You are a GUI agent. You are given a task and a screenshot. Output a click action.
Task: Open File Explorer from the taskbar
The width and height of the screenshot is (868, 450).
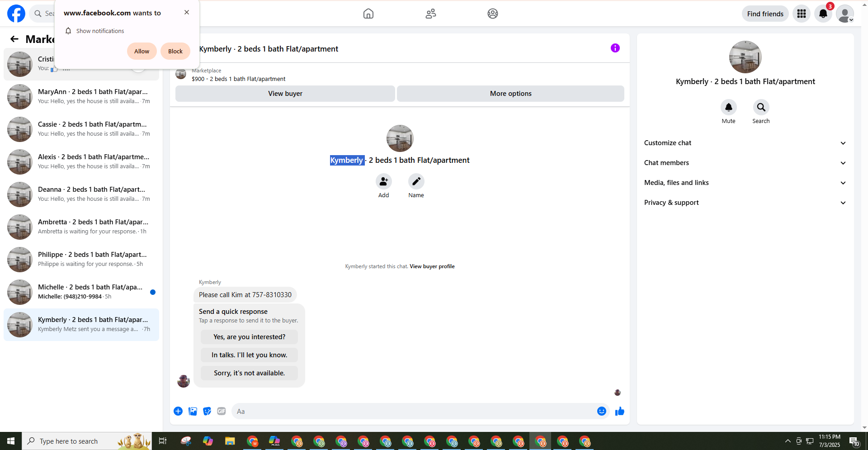tap(230, 441)
